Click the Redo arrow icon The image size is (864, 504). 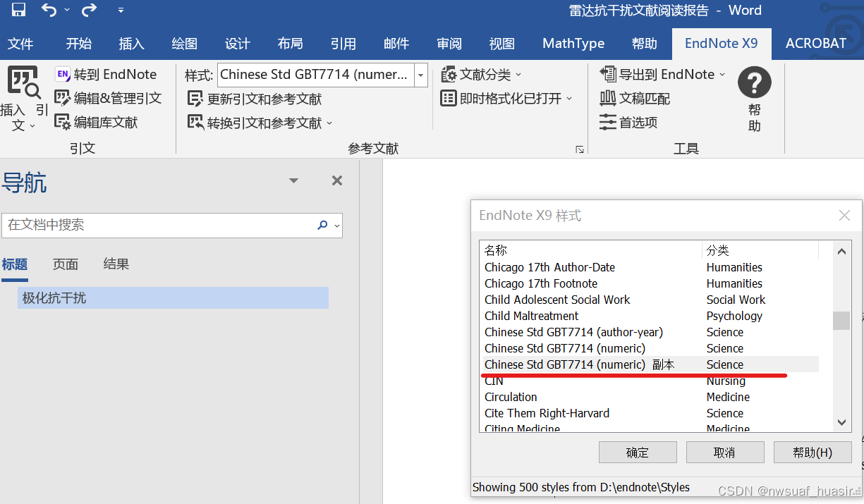[89, 10]
